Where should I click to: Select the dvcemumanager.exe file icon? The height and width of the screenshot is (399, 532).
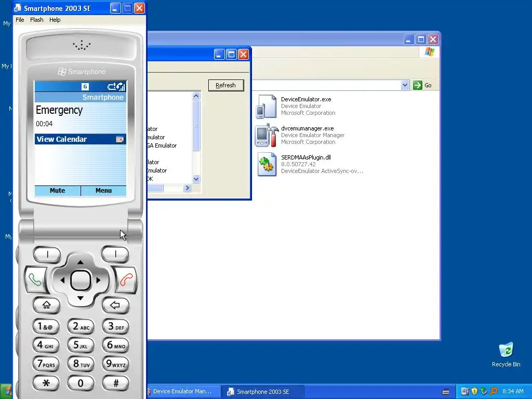(267, 135)
